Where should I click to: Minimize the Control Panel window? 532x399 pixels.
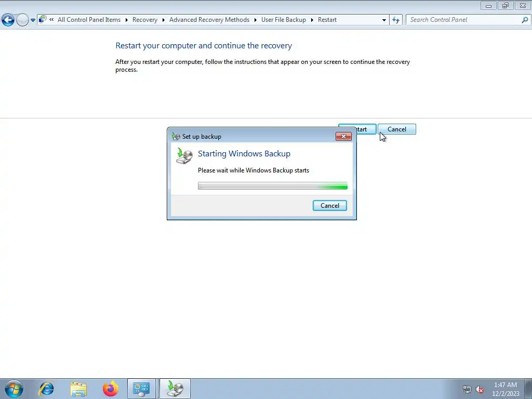488,6
